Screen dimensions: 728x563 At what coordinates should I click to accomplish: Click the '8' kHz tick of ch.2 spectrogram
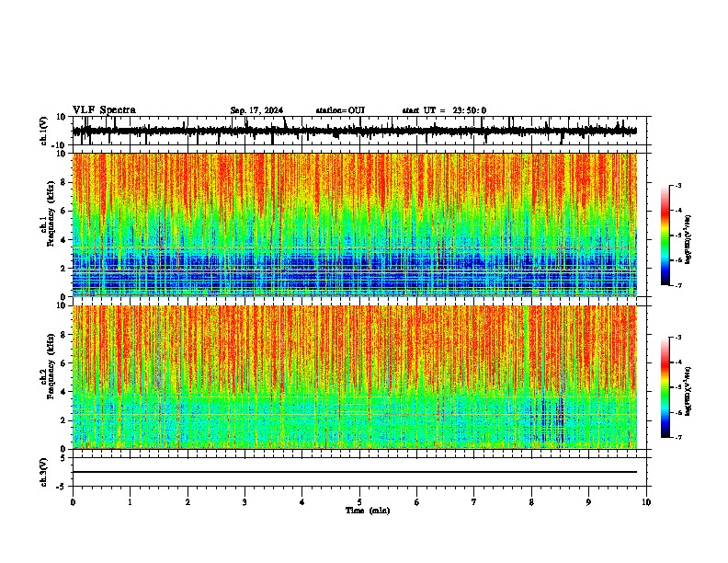[63, 335]
